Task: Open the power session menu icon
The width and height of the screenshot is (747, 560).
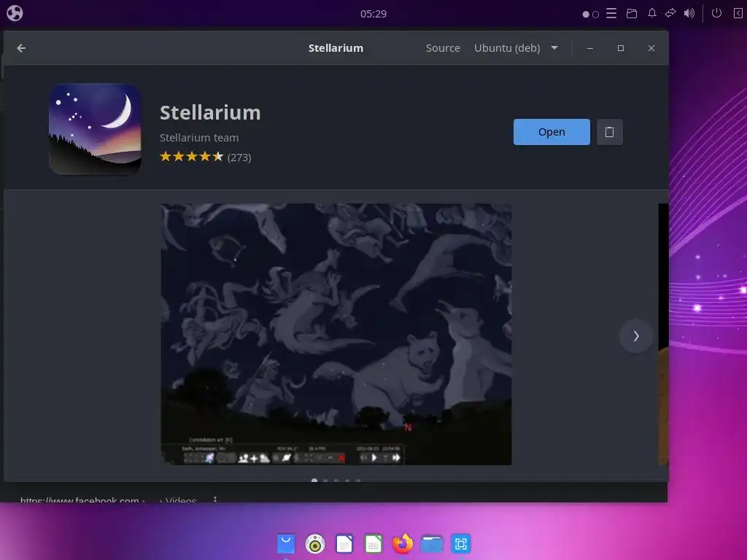Action: point(716,13)
